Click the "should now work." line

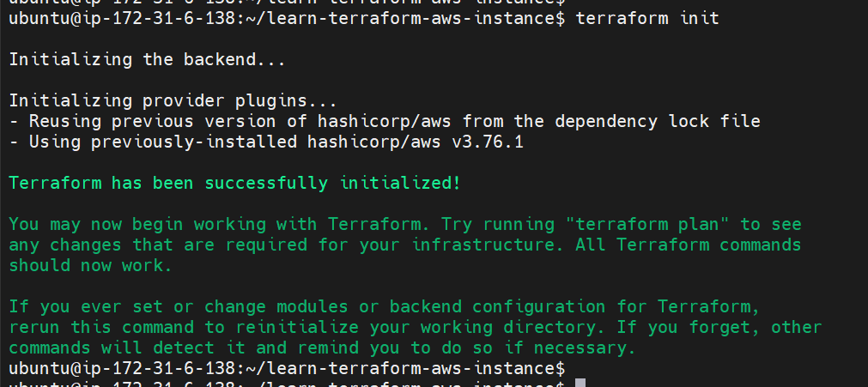coord(90,266)
